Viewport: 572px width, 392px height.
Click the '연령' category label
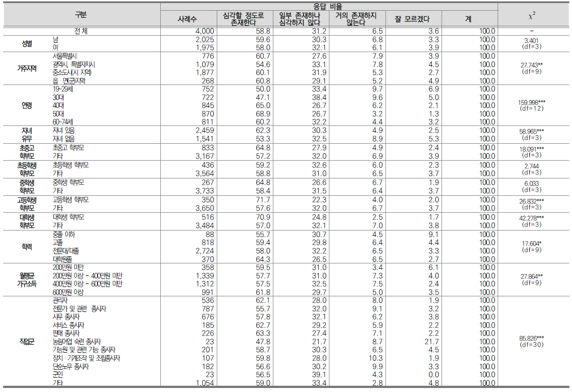(27, 105)
